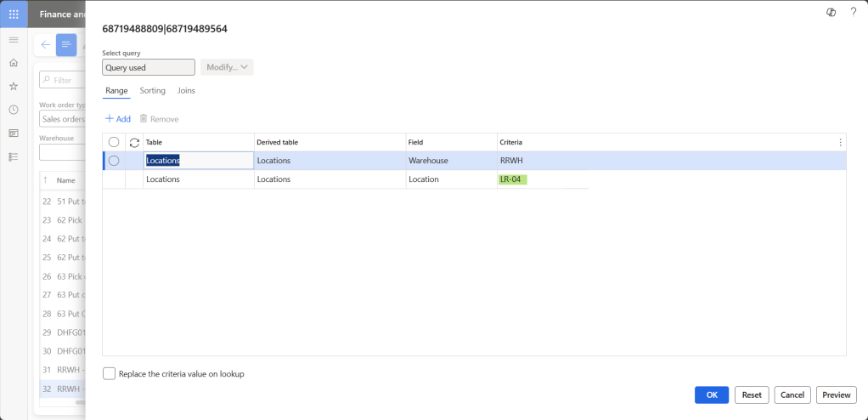Click the Copilot icon in dialog header

(x=831, y=12)
